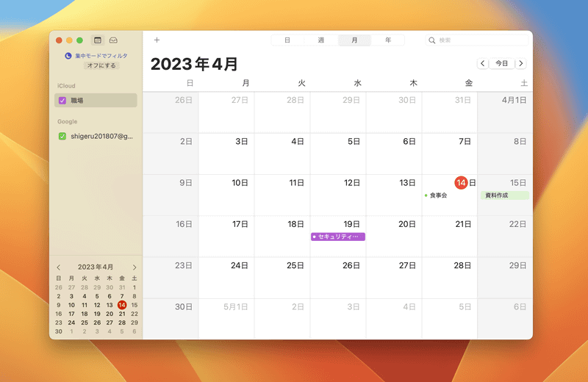
Task: Switch to 日 day view tab
Action: (x=287, y=40)
